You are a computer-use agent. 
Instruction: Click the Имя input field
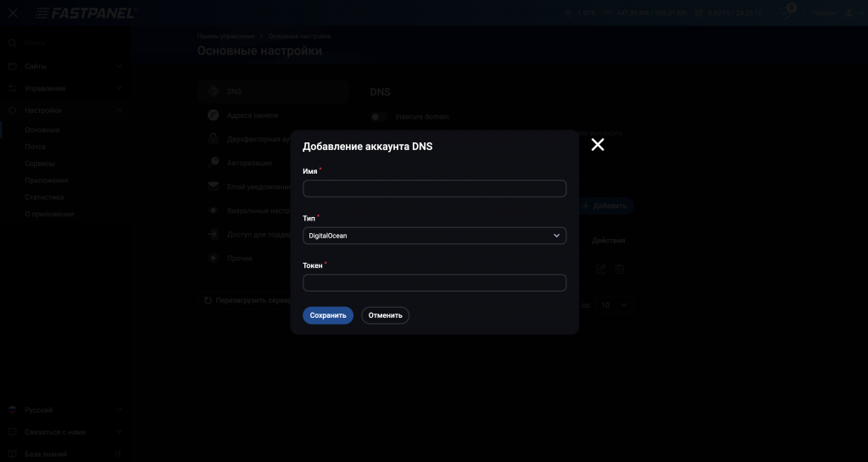point(434,188)
